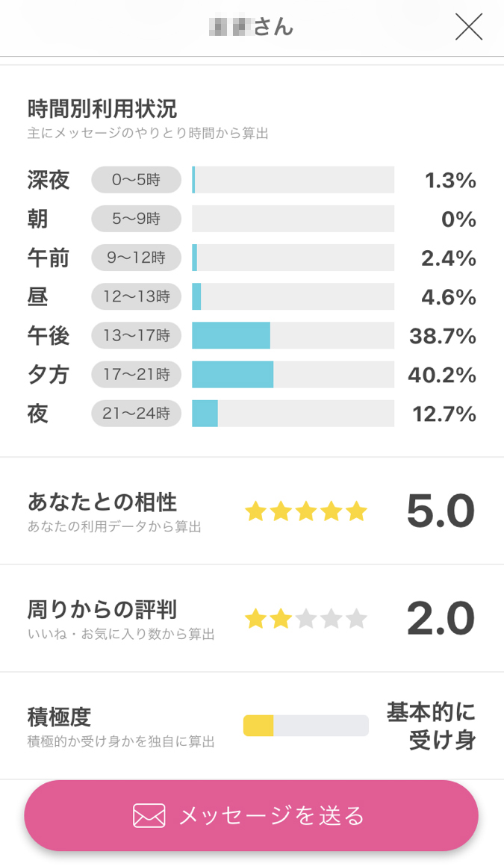Tap the envelope icon on message button

click(x=149, y=815)
